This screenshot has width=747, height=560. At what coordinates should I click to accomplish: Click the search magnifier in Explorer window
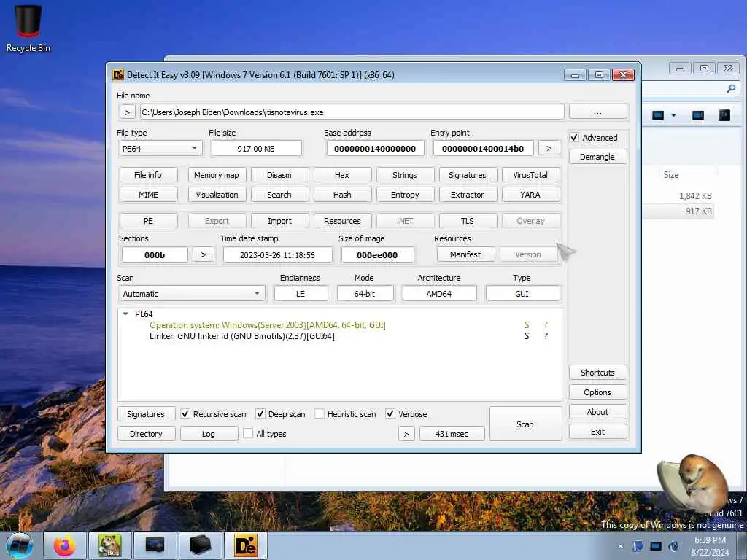pyautogui.click(x=731, y=88)
